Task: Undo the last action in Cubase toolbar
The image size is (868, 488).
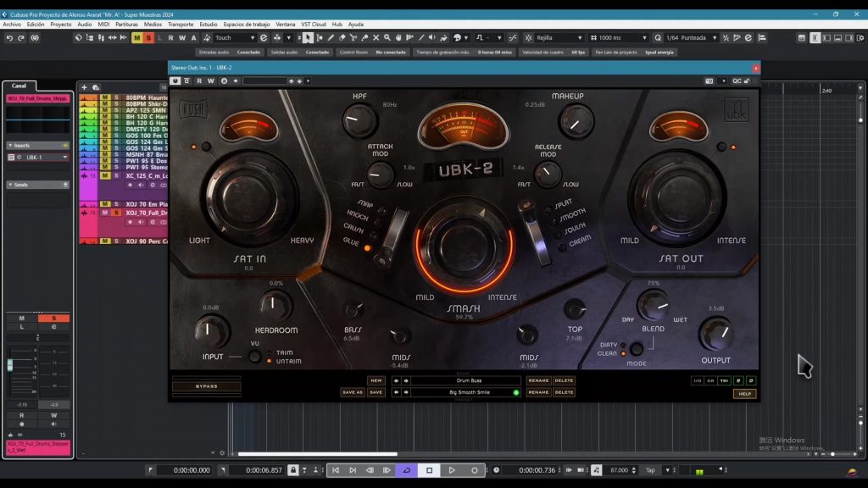Action: (x=9, y=37)
